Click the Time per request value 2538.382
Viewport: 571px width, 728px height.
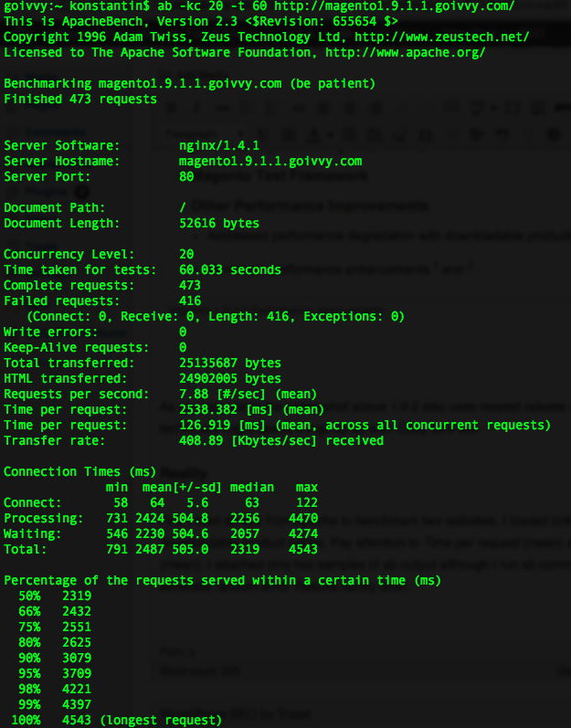coord(208,409)
